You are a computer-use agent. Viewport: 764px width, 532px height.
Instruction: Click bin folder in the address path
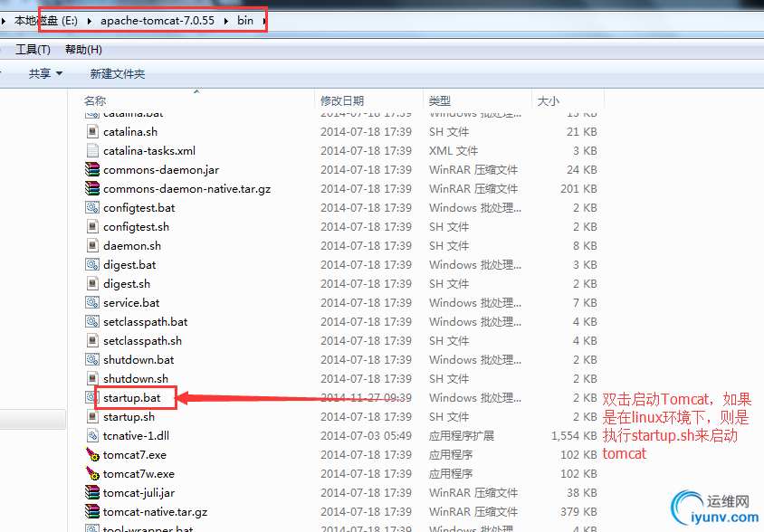[245, 21]
